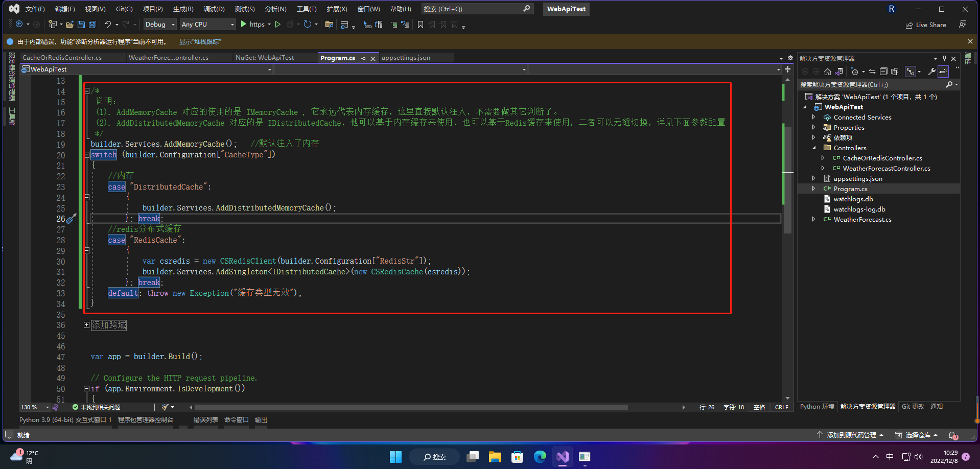This screenshot has height=469, width=980.
Task: Click the notifications bell in status bar
Action: 953,435
